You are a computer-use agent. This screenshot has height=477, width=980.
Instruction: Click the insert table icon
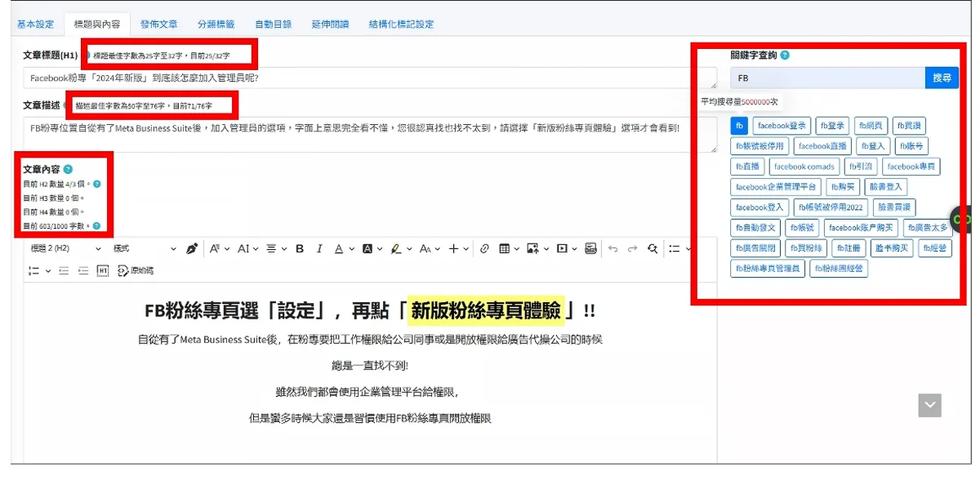tap(506, 249)
